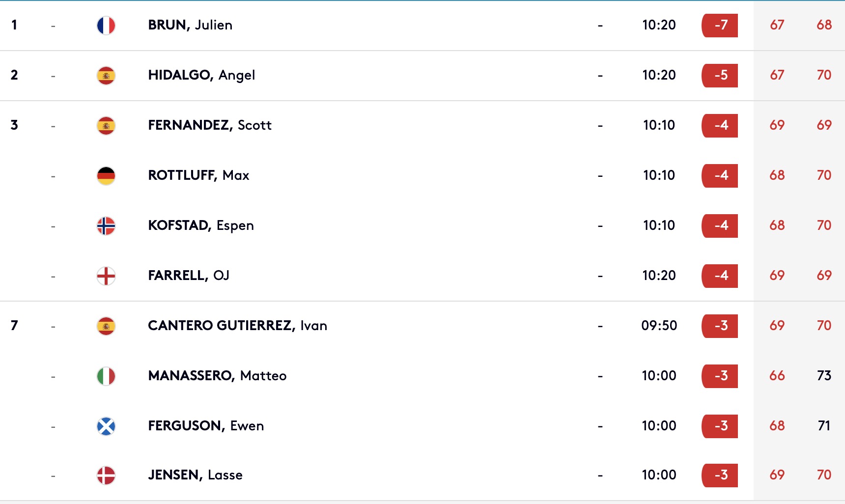845x504 pixels.
Task: Click the -7 score badge for Brun
Action: point(720,26)
